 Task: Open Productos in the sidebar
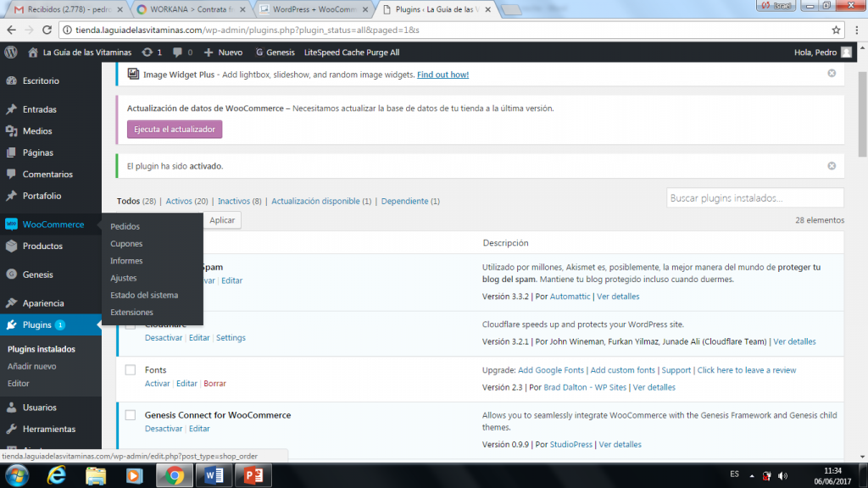[x=42, y=246]
